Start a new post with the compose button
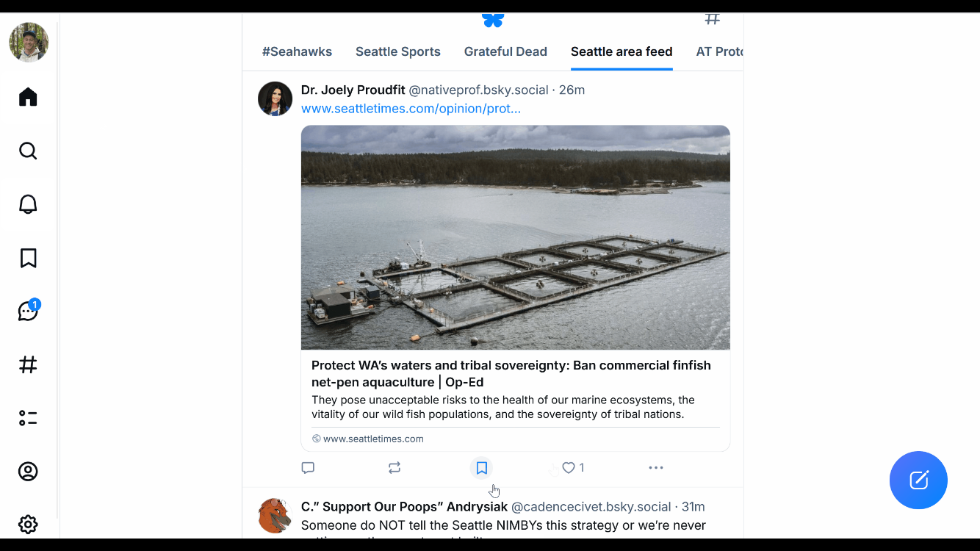The height and width of the screenshot is (551, 980). 918,480
